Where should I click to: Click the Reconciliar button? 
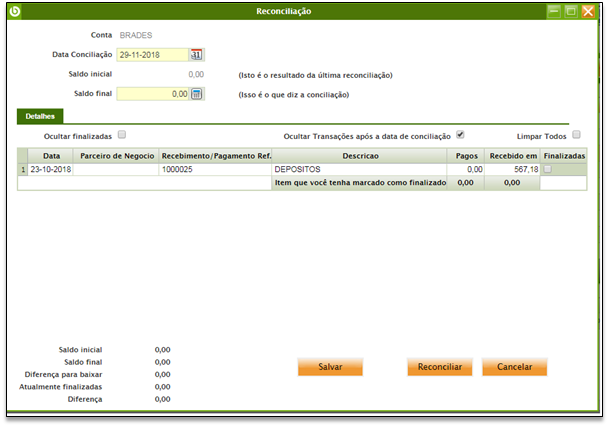(x=439, y=367)
